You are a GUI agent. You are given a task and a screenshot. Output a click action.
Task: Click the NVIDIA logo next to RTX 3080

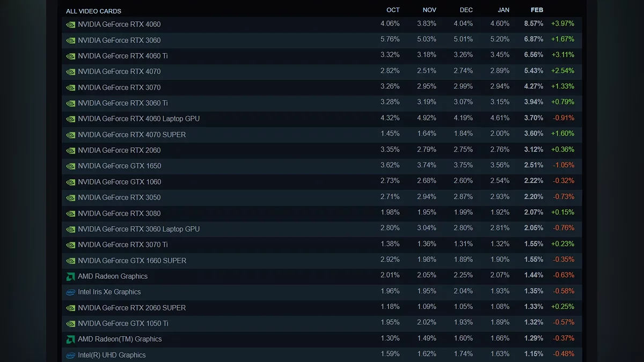[x=70, y=213]
